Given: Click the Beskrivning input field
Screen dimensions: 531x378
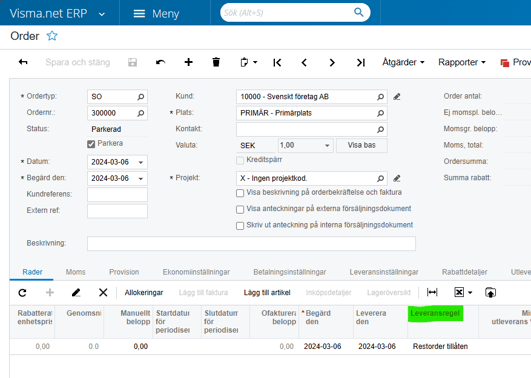Looking at the screenshot, I should 251,244.
